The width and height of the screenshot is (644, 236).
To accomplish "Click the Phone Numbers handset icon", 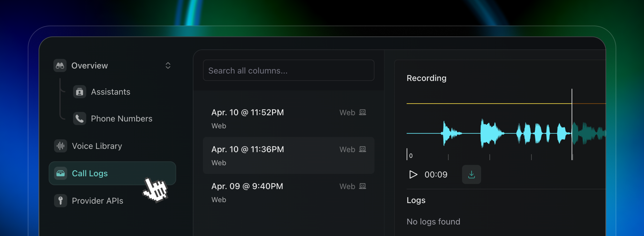I will pyautogui.click(x=79, y=119).
